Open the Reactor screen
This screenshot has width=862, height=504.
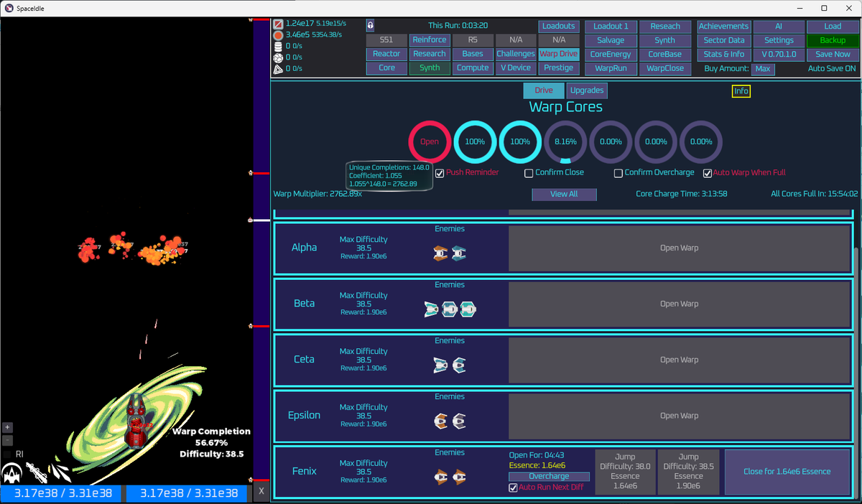point(386,54)
